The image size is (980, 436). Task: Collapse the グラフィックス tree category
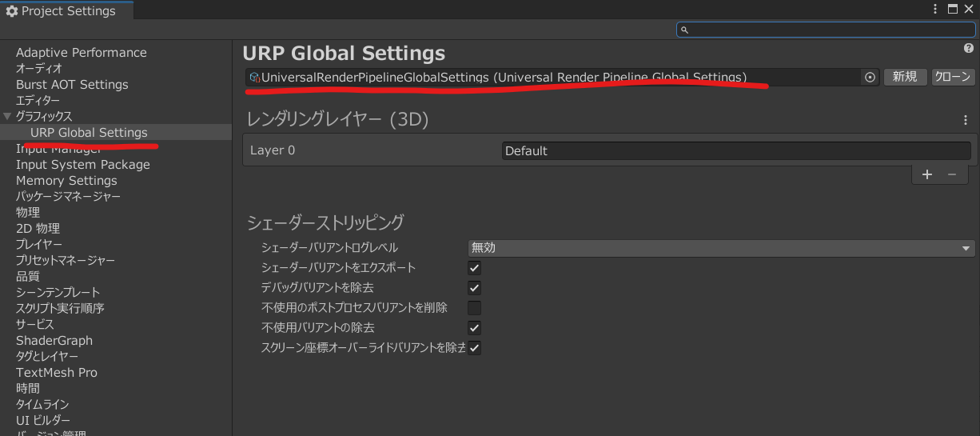tap(7, 117)
